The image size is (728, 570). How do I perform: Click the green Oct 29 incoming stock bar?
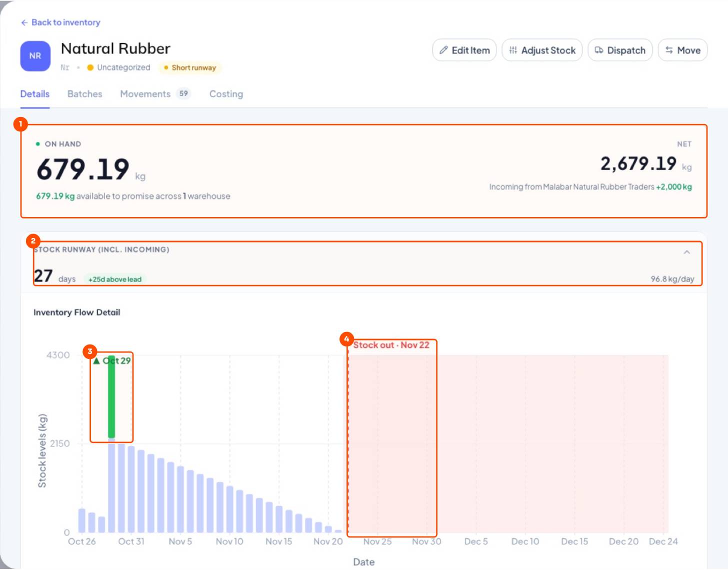coord(111,397)
